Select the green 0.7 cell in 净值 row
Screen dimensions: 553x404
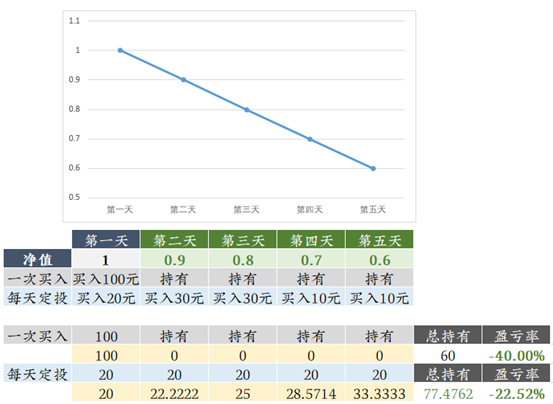coord(311,258)
